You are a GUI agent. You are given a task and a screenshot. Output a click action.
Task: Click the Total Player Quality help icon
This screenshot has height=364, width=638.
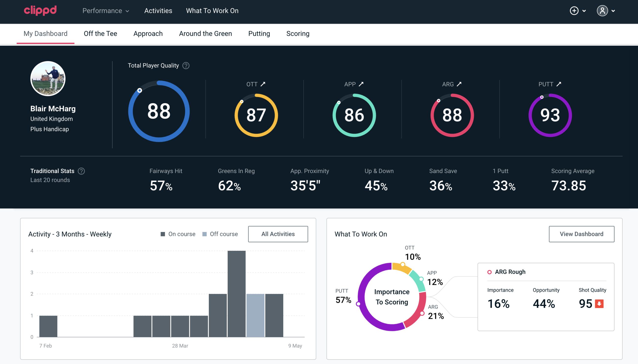(x=185, y=65)
